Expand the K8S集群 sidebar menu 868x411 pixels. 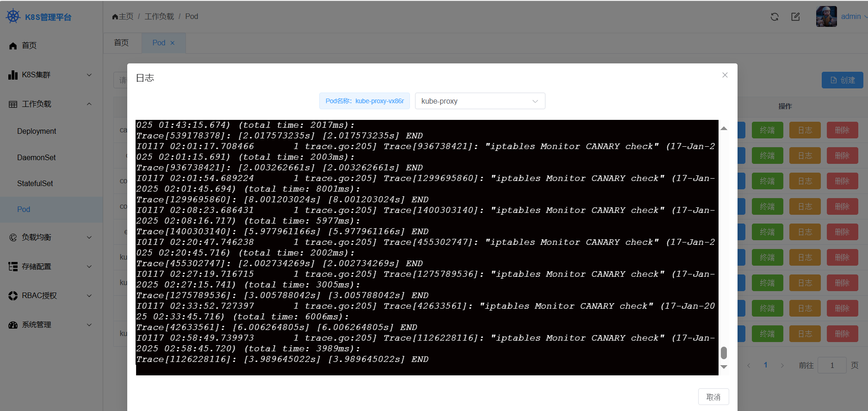51,75
